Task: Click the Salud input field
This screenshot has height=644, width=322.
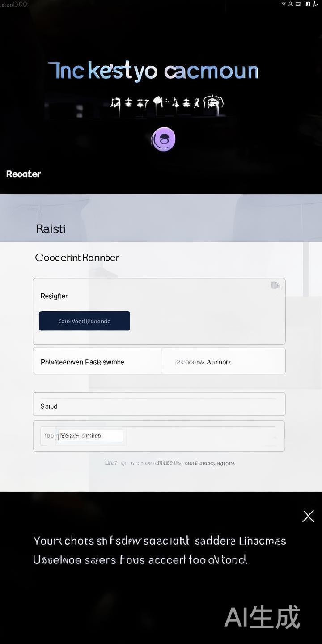Action: (x=159, y=406)
